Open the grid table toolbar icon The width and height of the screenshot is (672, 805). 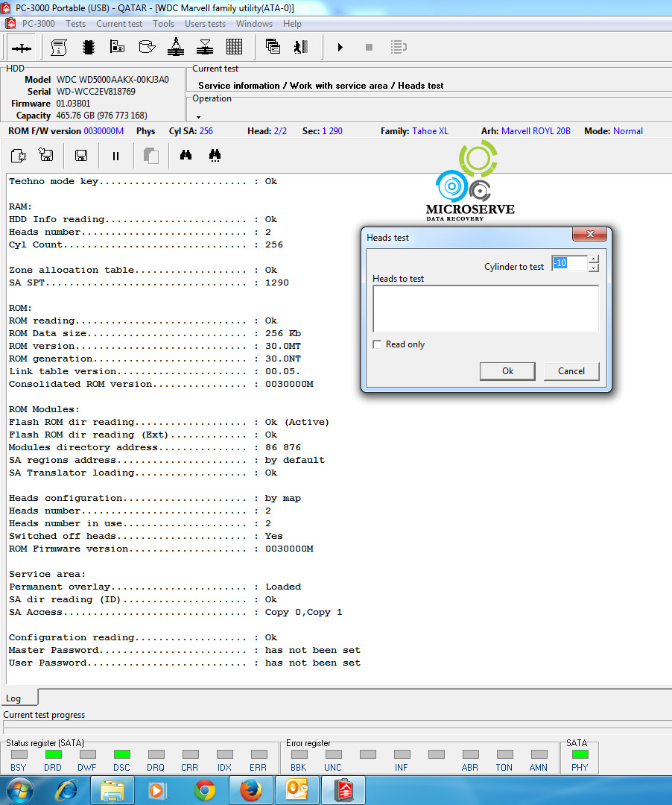pos(234,47)
